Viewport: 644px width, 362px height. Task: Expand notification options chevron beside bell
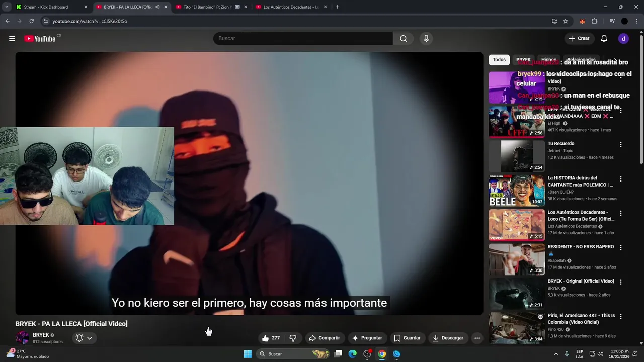[x=90, y=338]
